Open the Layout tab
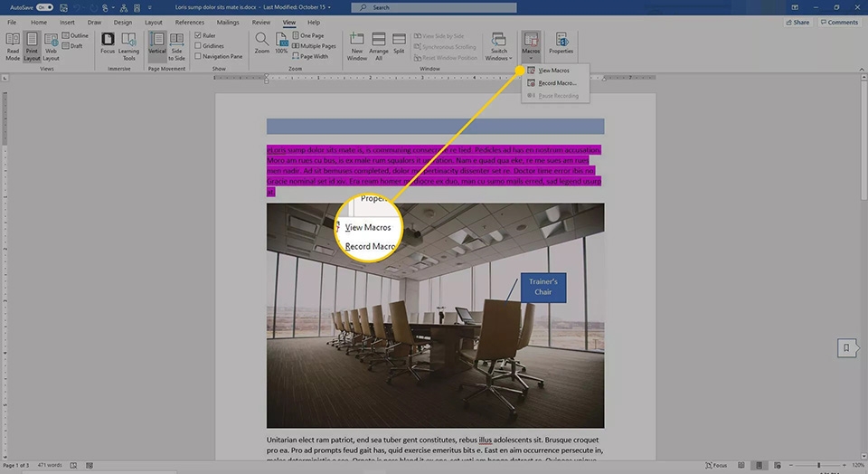The width and height of the screenshot is (868, 474). 154,22
